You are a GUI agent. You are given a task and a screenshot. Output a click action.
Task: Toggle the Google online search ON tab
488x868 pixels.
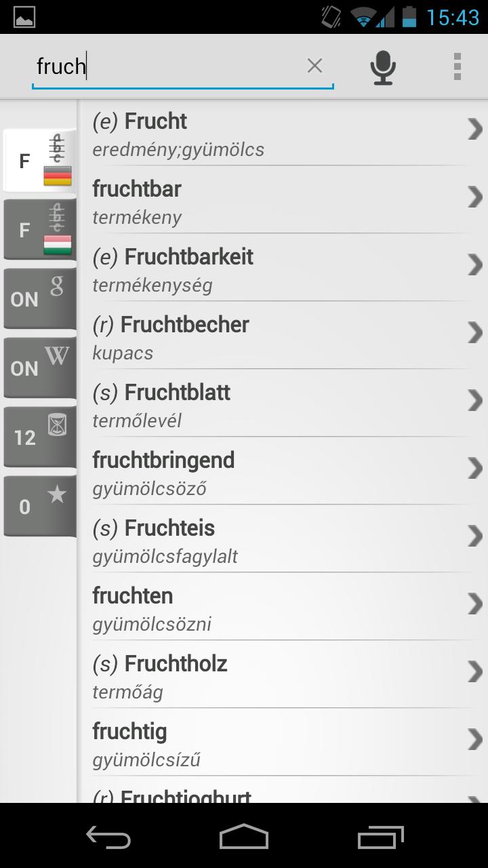tap(40, 298)
